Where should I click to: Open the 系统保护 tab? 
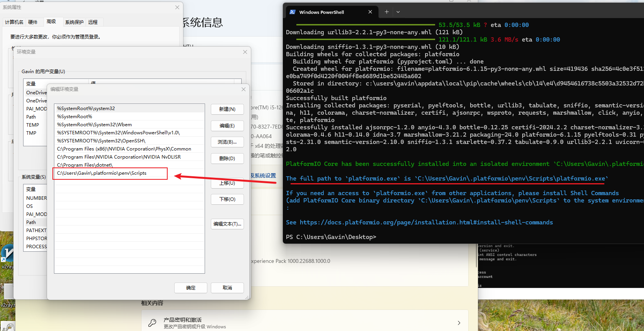click(x=74, y=22)
